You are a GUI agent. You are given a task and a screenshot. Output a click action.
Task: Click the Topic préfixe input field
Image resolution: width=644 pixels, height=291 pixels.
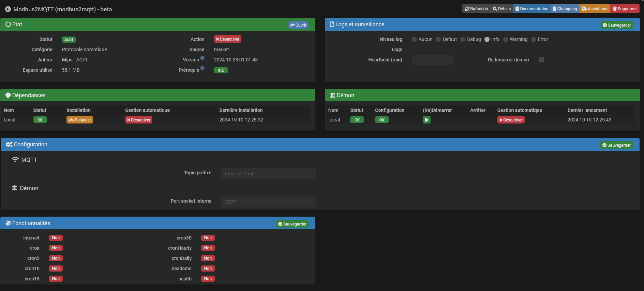(268, 174)
